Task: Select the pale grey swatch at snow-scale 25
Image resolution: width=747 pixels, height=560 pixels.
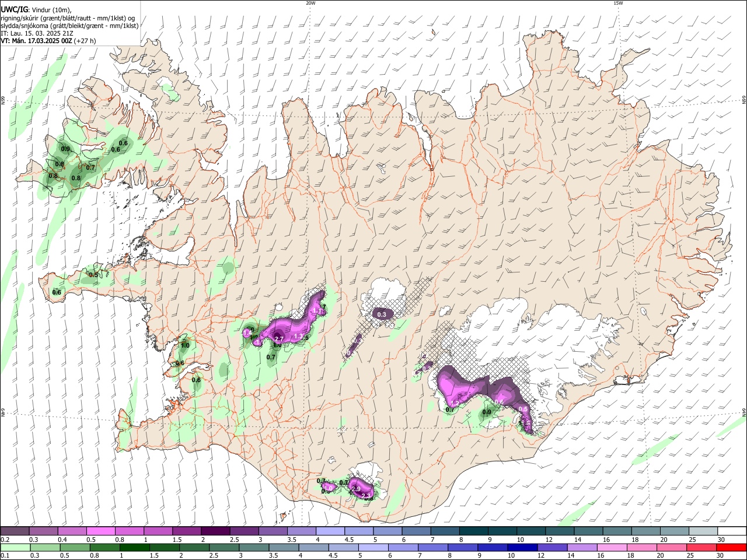Action: point(702,531)
